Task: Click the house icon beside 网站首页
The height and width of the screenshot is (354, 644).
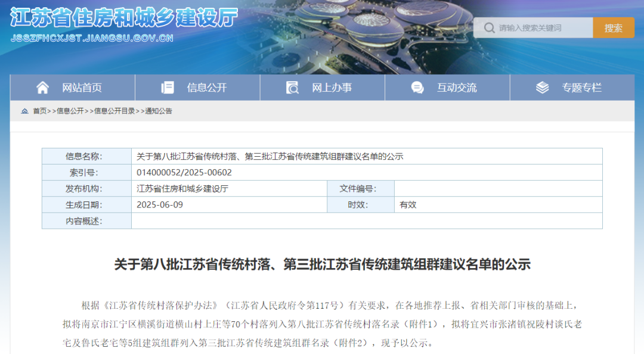Action: (x=43, y=88)
